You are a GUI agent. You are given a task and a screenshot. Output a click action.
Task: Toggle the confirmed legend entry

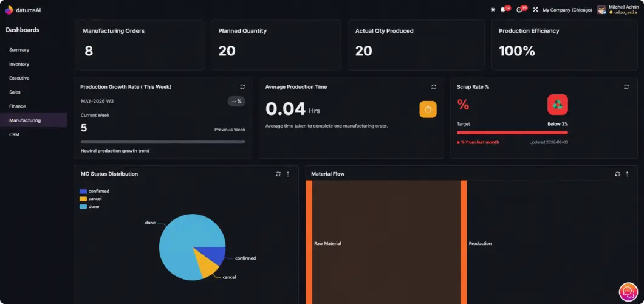(94, 191)
